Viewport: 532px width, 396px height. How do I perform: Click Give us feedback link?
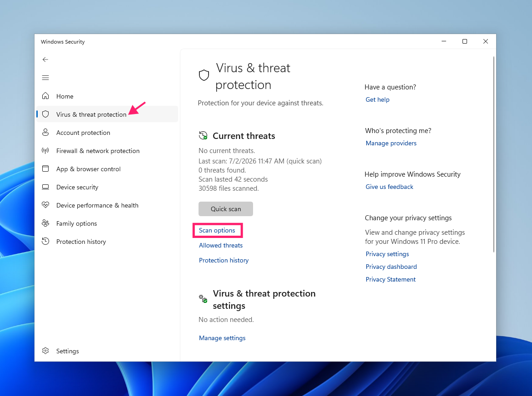[389, 187]
